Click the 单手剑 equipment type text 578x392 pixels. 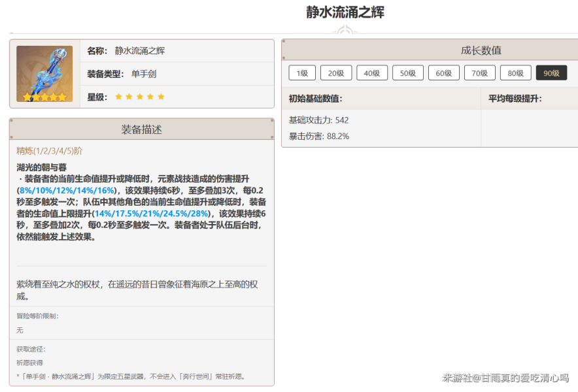pos(144,74)
